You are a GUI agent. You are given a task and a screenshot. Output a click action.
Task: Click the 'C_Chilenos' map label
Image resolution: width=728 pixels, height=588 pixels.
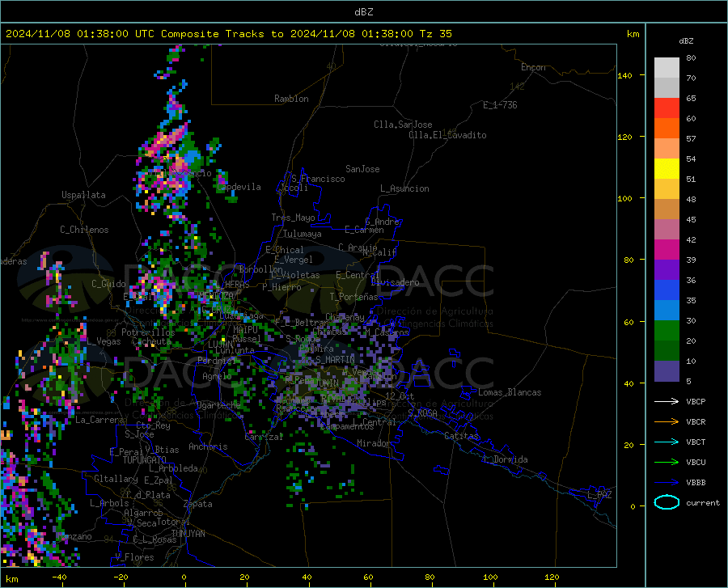click(84, 230)
